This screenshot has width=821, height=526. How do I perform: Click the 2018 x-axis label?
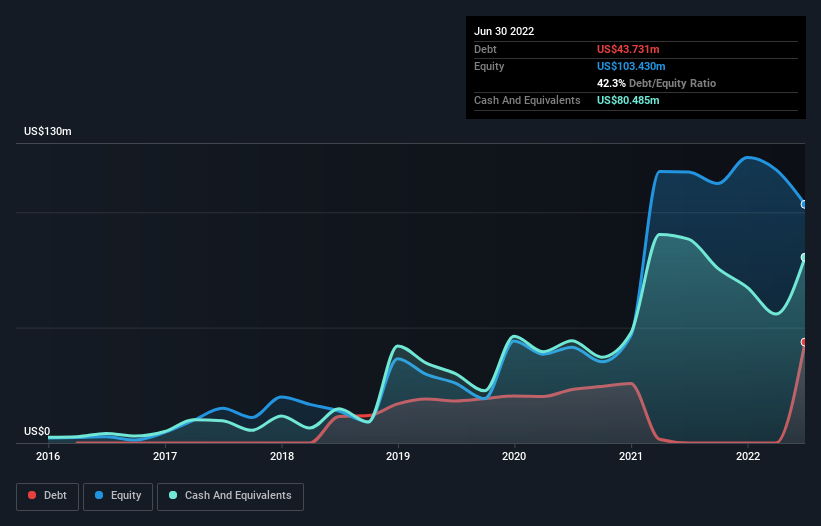point(282,456)
